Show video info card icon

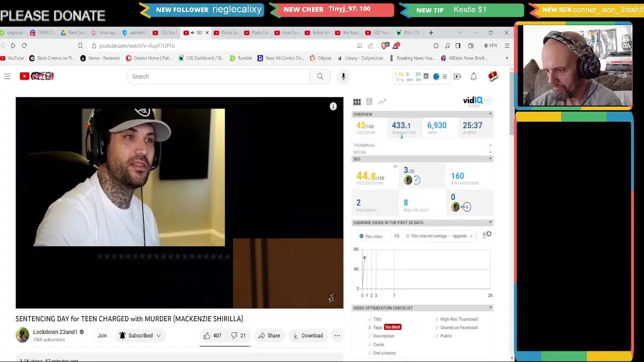[x=333, y=107]
